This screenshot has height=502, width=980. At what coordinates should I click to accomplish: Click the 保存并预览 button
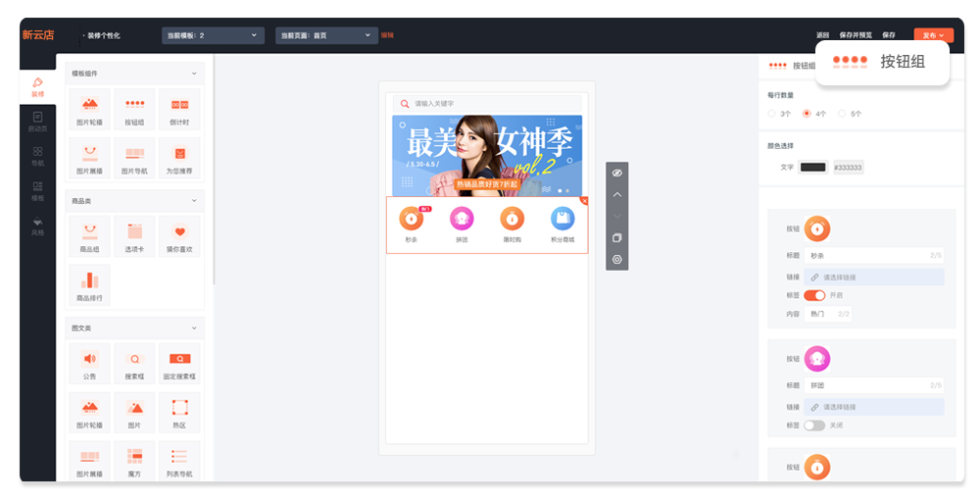[857, 35]
